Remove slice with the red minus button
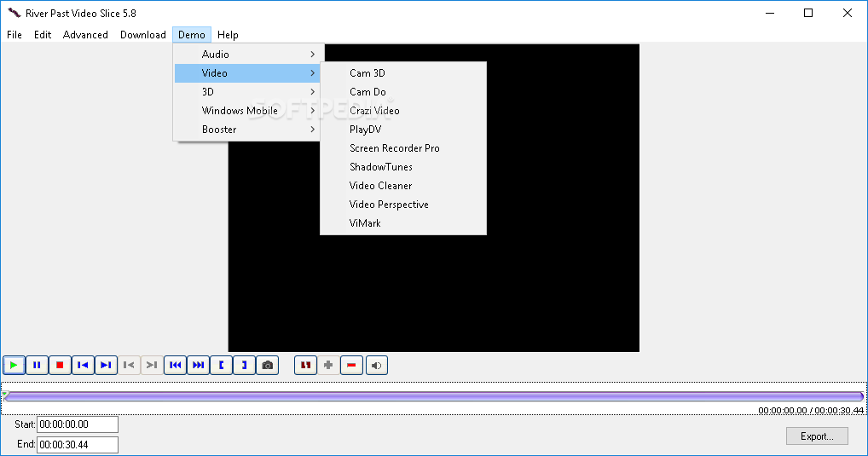The height and width of the screenshot is (456, 868). [351, 366]
